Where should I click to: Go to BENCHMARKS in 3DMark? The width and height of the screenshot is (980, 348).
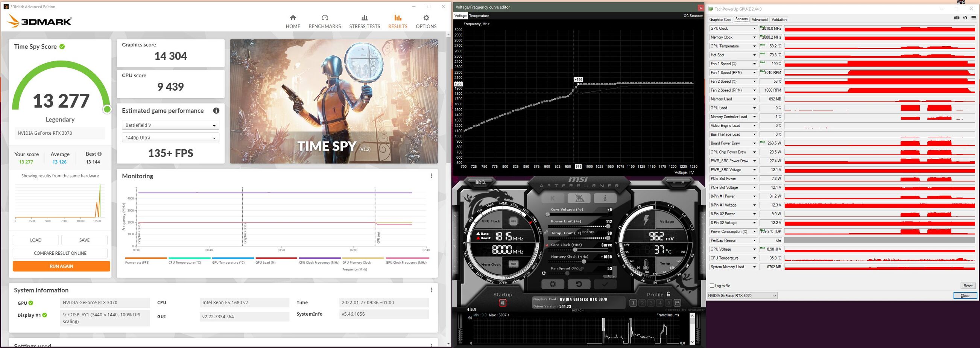coord(325,22)
